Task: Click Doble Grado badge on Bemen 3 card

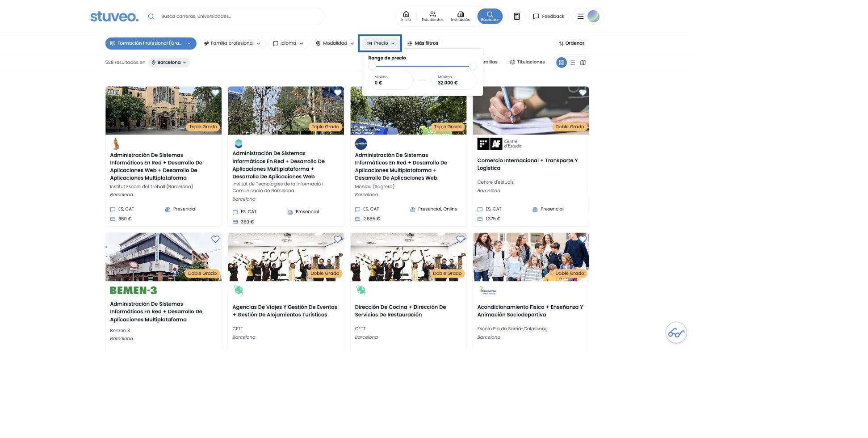Action: click(x=202, y=274)
